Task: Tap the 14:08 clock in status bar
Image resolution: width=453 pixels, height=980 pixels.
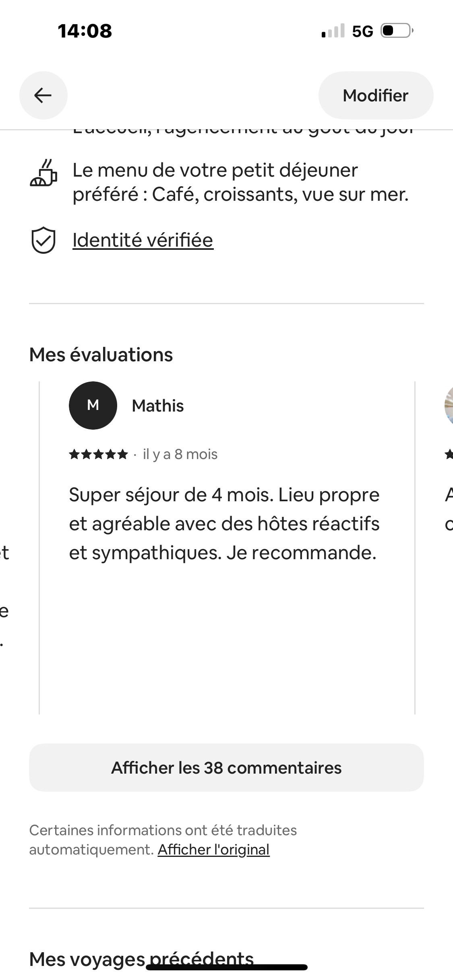Action: click(x=85, y=31)
